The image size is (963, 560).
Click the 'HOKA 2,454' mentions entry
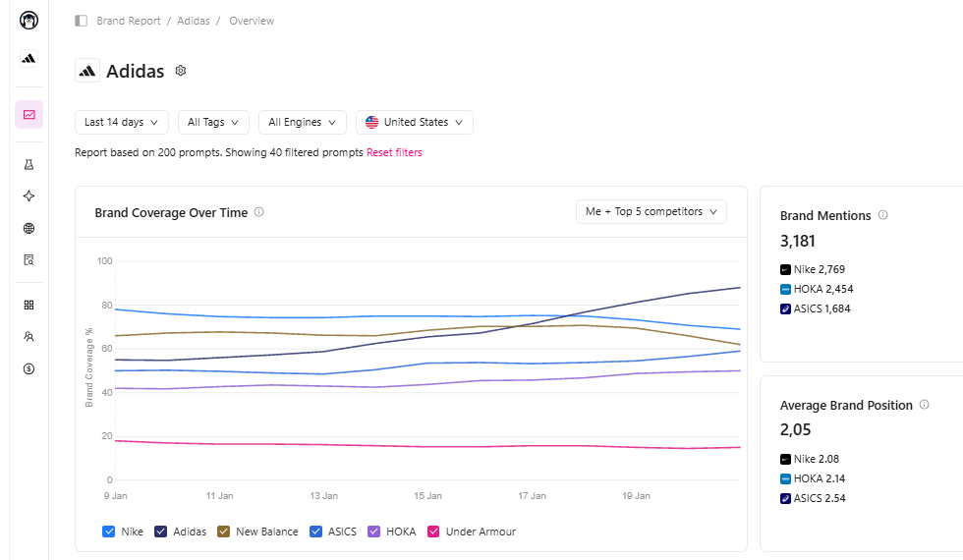pyautogui.click(x=817, y=289)
